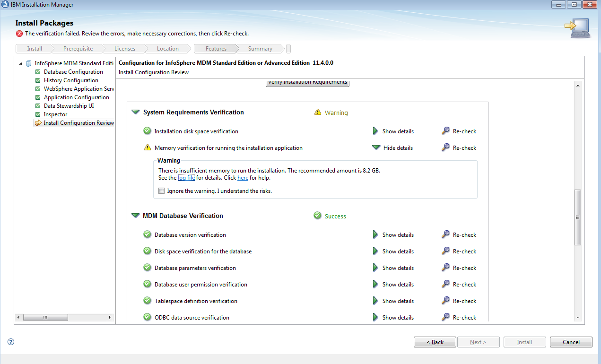
Task: Click the pencil icon beside Install Configuration Review
Action: tap(38, 123)
